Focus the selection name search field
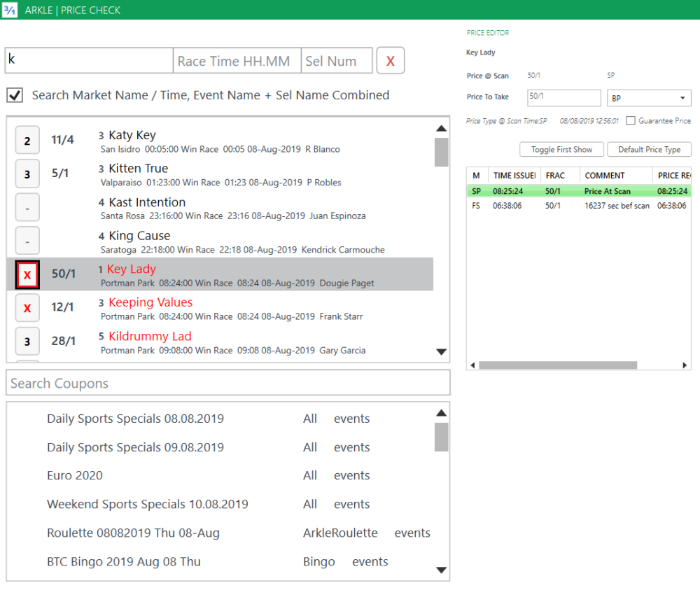 pyautogui.click(x=90, y=60)
